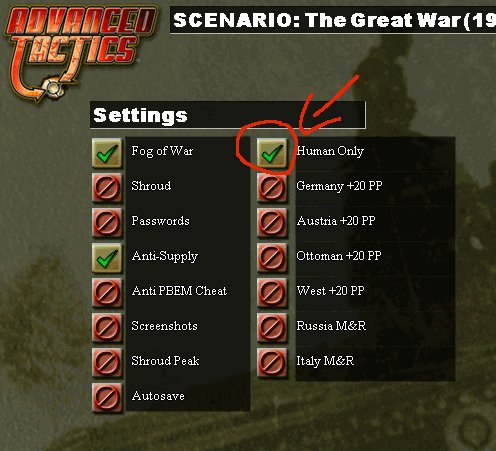
Task: Enable Shroud Peak toggle
Action: (107, 363)
